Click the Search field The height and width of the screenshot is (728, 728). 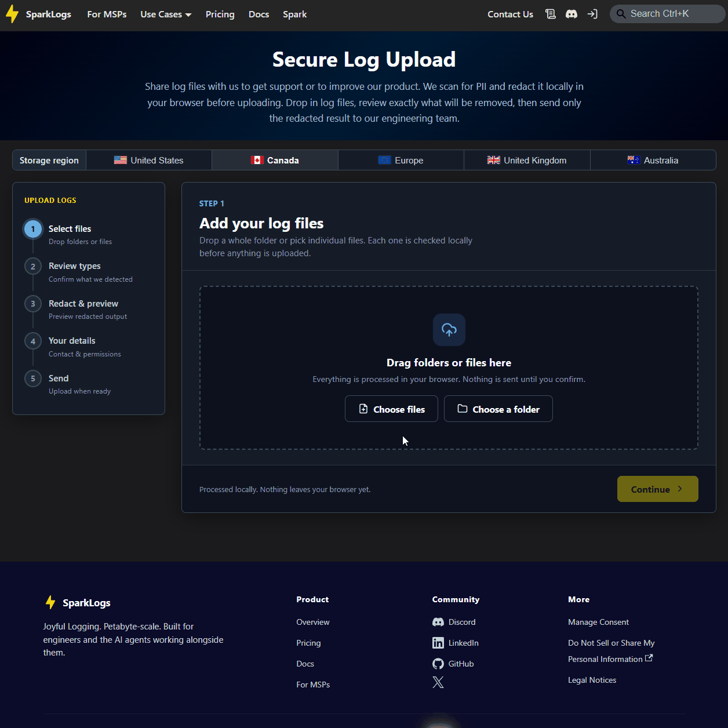pyautogui.click(x=668, y=14)
